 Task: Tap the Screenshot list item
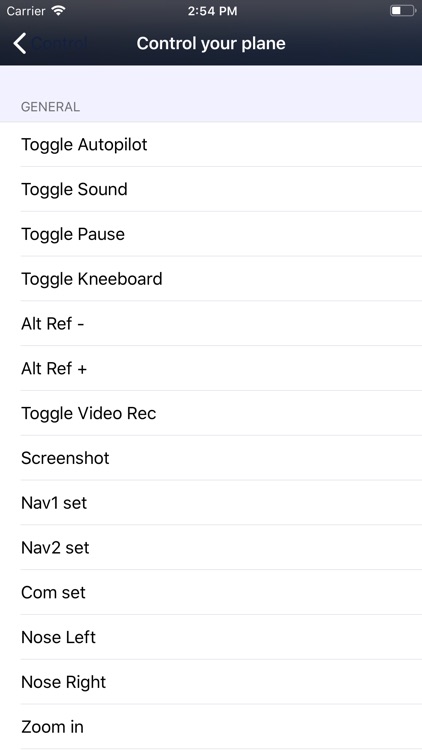[211, 458]
